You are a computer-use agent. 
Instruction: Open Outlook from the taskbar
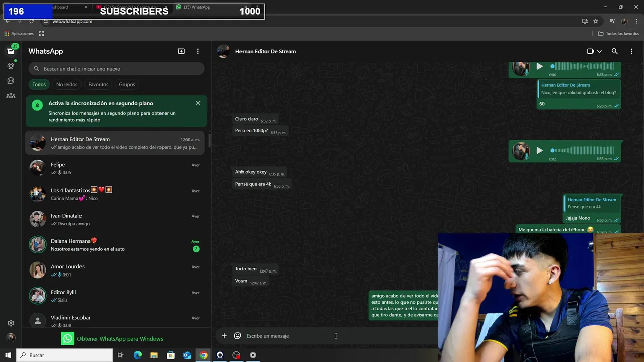(187, 355)
